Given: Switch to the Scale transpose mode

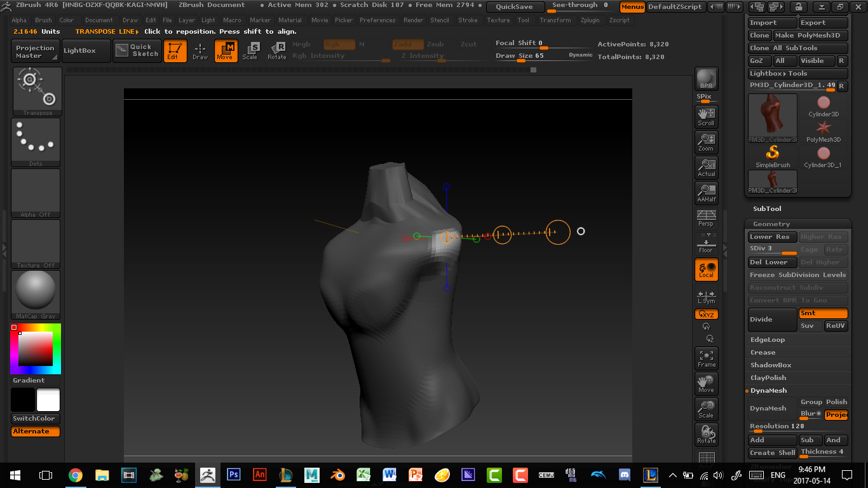Looking at the screenshot, I should (251, 51).
